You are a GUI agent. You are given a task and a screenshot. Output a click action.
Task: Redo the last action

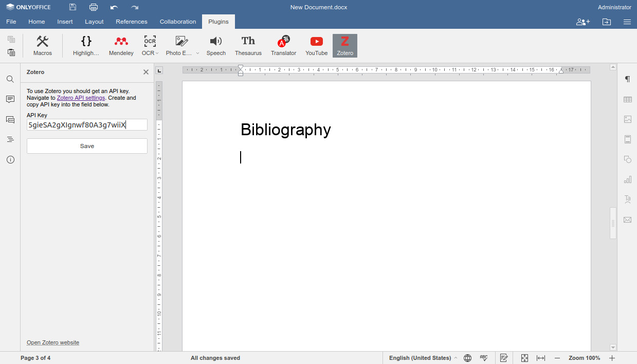pos(135,7)
